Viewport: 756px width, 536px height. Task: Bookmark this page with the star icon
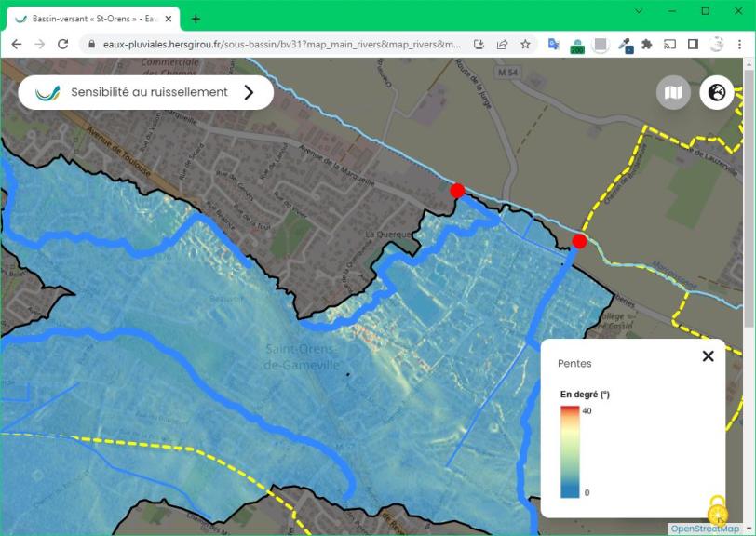coord(525,44)
